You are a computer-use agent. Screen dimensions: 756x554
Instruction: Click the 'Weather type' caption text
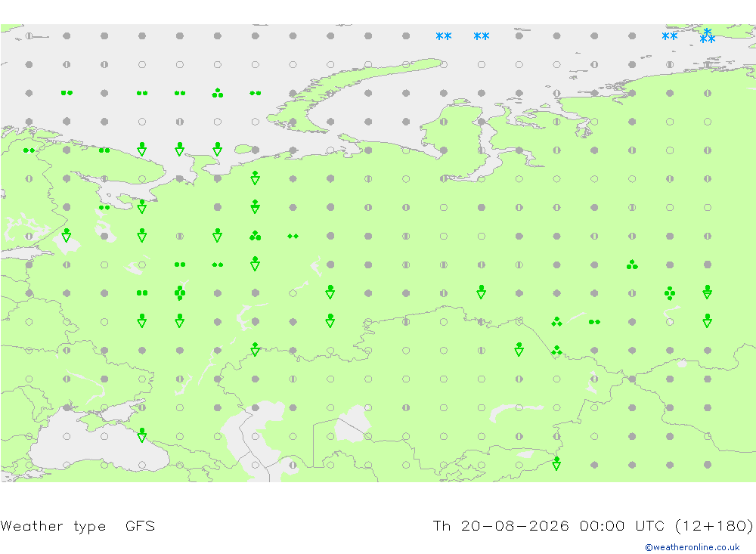pyautogui.click(x=53, y=525)
